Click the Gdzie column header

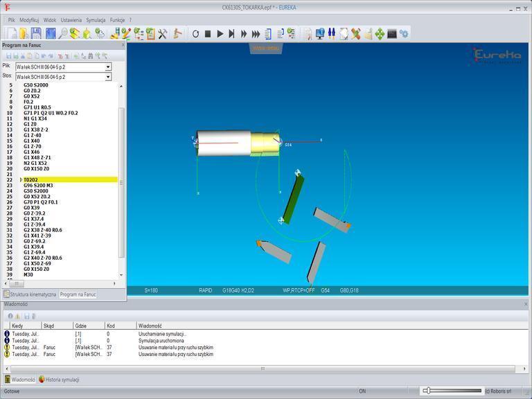click(x=89, y=326)
